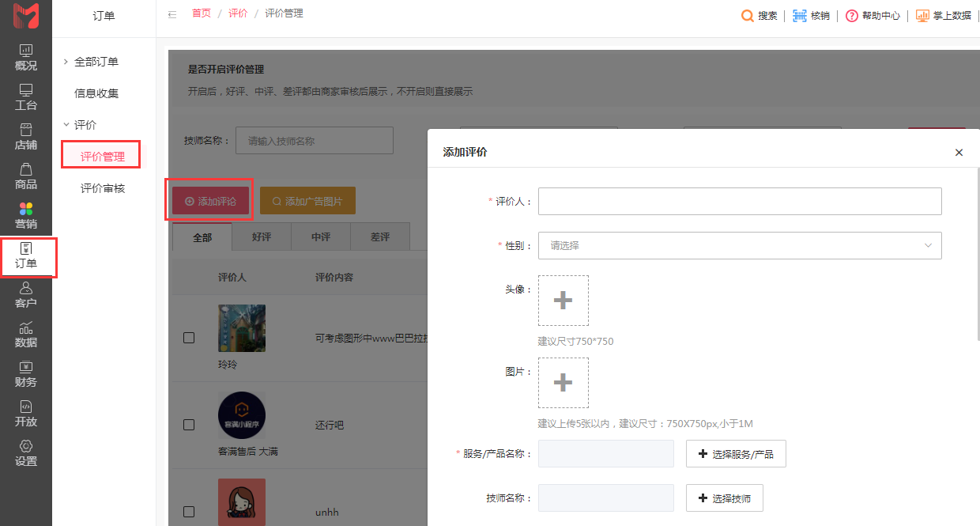Open the 客户 customers section
The image size is (980, 526).
[x=26, y=294]
